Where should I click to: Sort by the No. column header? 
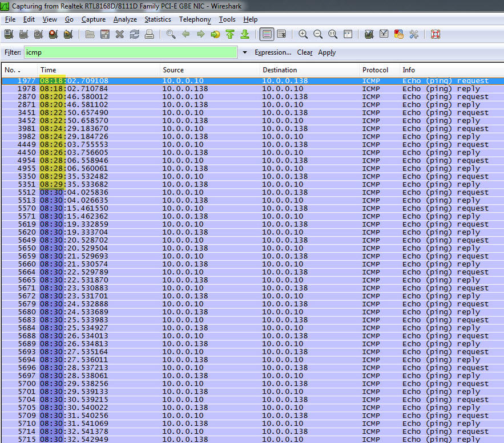[19, 70]
